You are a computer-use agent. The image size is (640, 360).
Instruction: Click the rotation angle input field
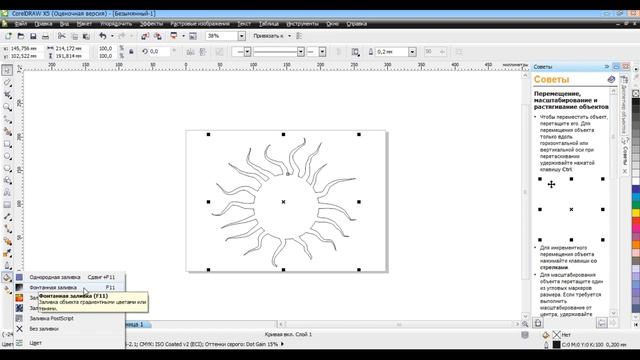click(x=160, y=52)
